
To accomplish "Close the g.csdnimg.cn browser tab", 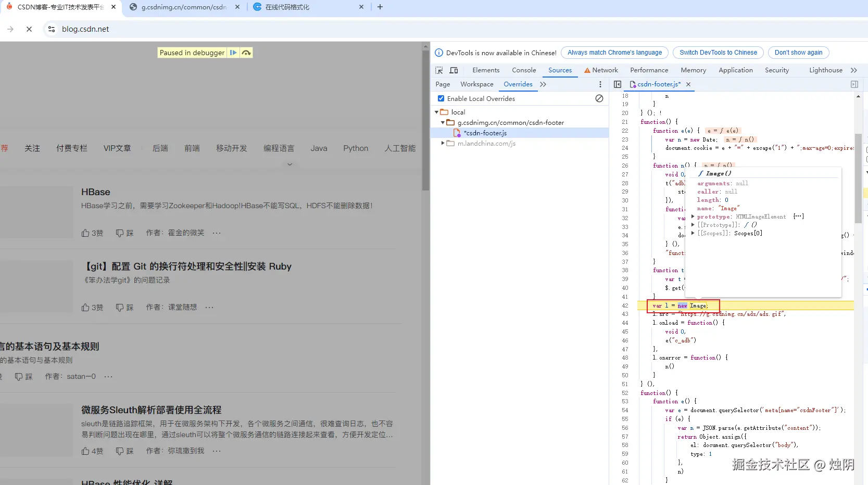I will (x=237, y=7).
